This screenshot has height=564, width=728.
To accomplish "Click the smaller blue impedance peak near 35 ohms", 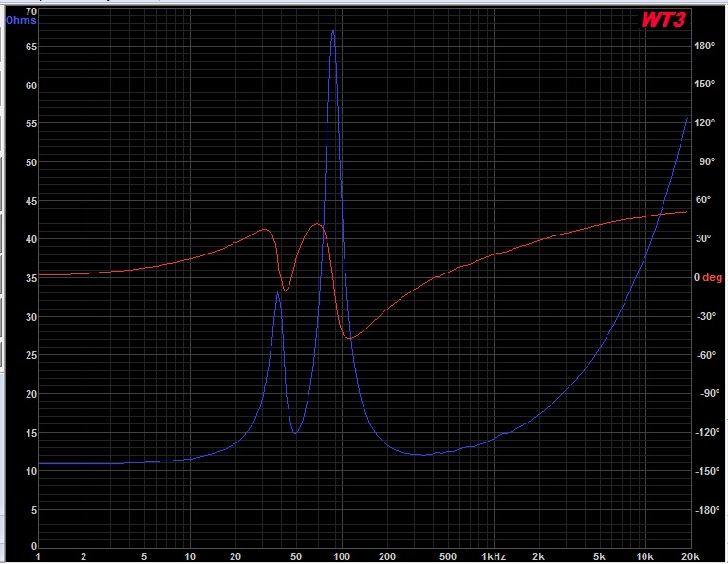I will [278, 293].
